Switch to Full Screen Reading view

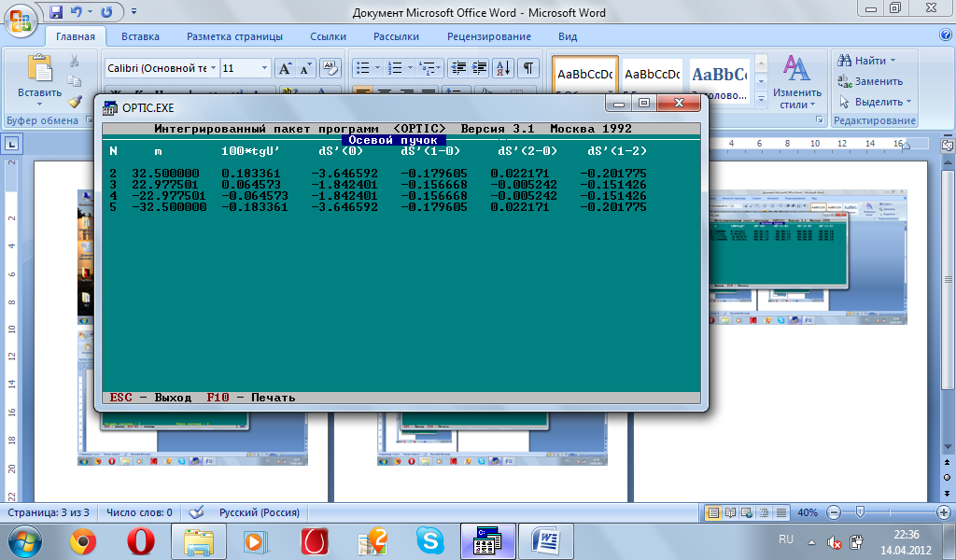tap(730, 512)
